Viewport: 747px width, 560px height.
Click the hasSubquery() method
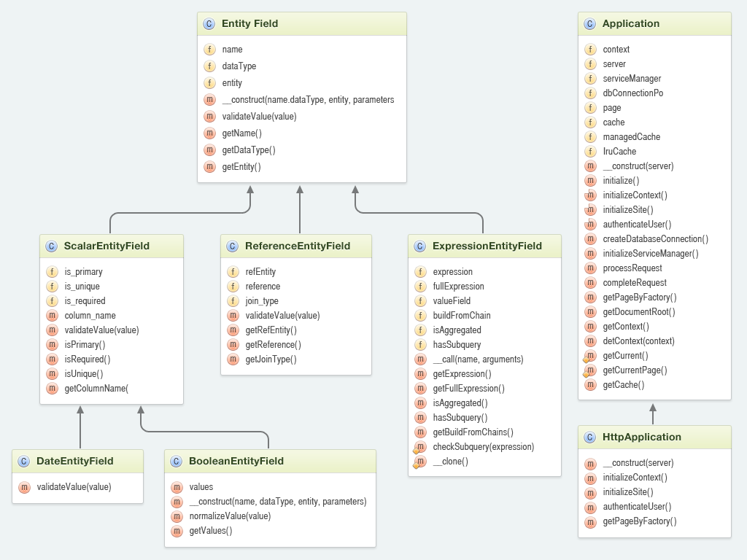pos(460,418)
